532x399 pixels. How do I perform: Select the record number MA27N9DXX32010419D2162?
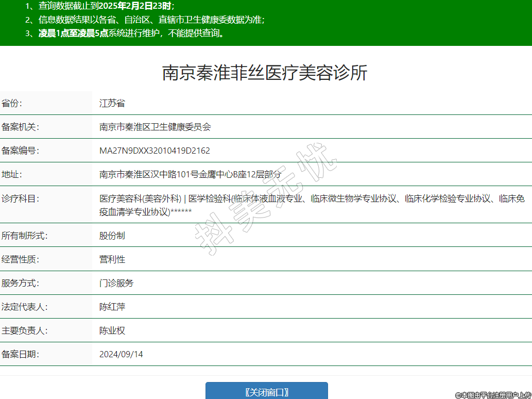point(155,151)
